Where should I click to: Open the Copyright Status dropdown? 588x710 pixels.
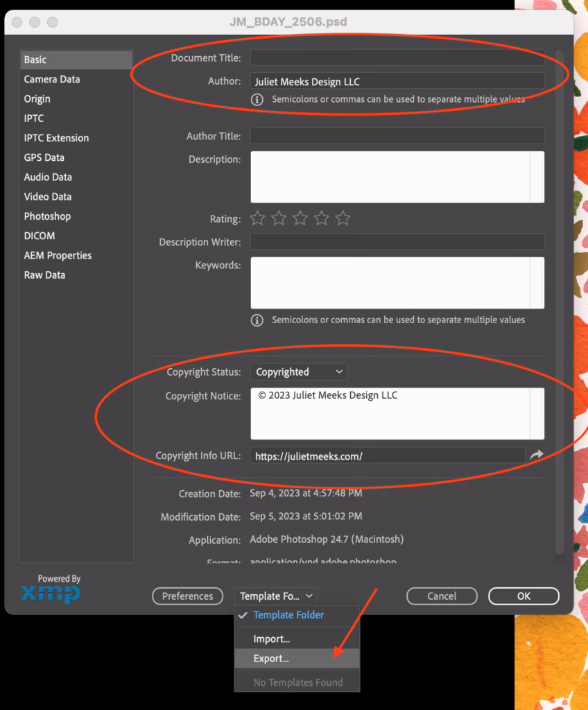(298, 372)
